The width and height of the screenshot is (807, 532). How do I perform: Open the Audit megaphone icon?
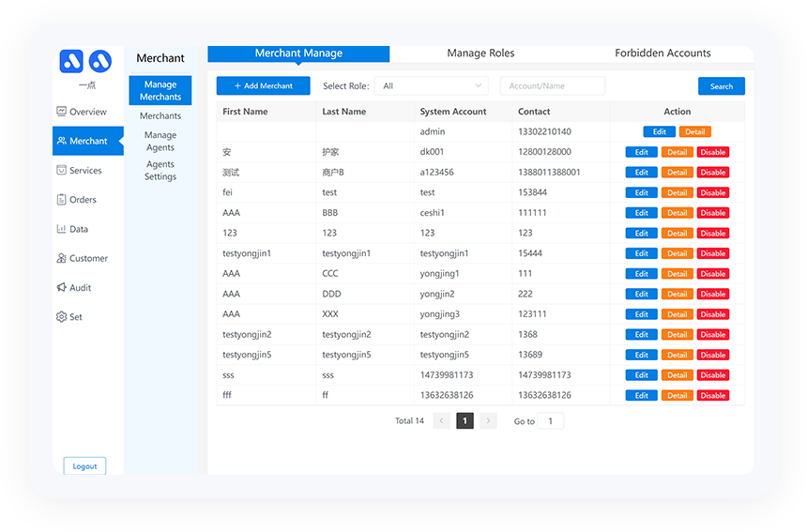(62, 288)
